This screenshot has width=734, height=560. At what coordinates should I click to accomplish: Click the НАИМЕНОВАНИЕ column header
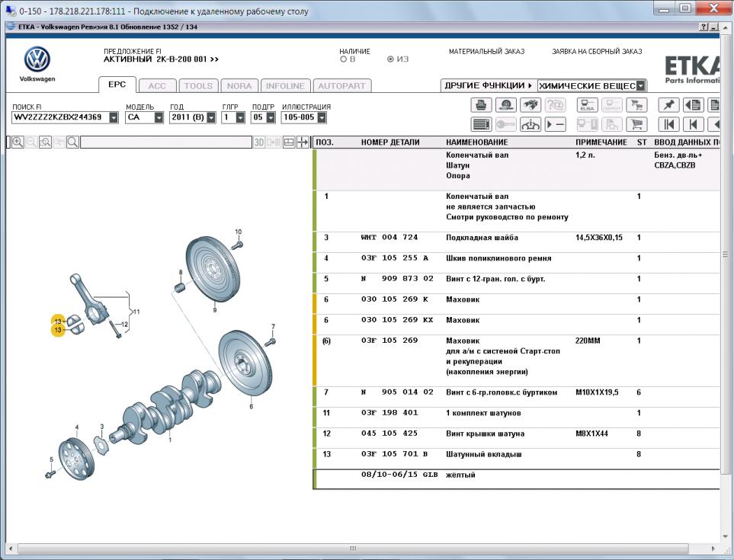[x=476, y=142]
